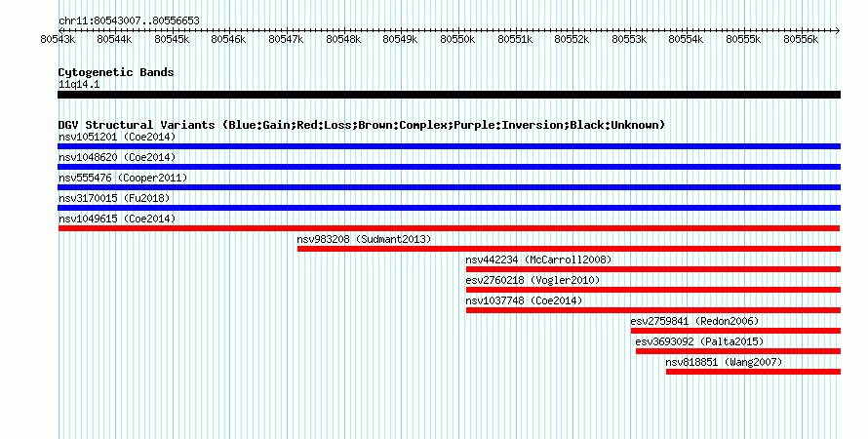Select the blue gain bar for nsv1048620

click(x=449, y=167)
